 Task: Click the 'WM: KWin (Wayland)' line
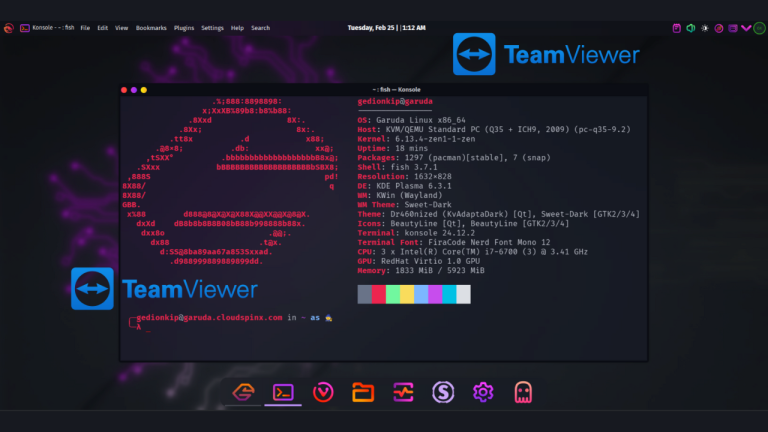[x=400, y=195]
